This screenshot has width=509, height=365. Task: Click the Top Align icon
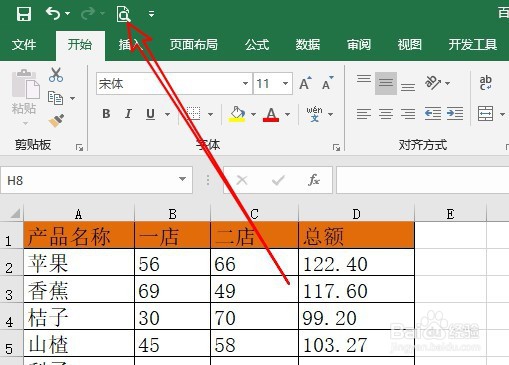(364, 79)
